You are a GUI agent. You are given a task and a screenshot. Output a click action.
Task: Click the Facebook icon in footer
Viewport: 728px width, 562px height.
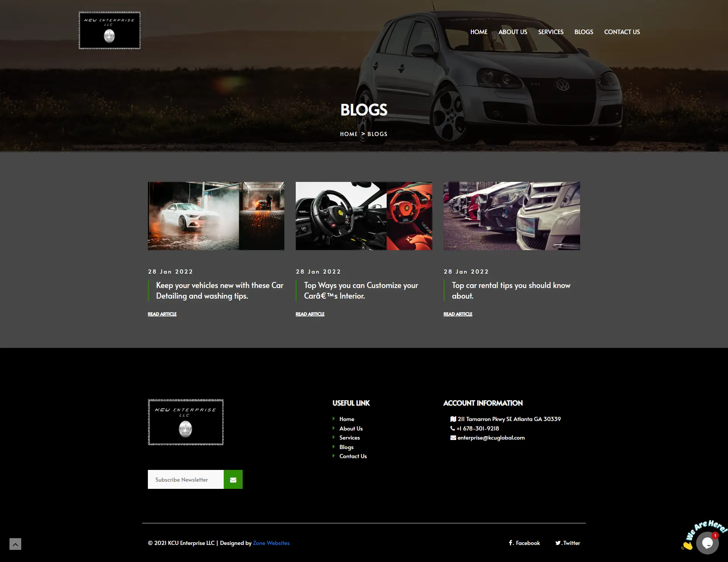511,543
